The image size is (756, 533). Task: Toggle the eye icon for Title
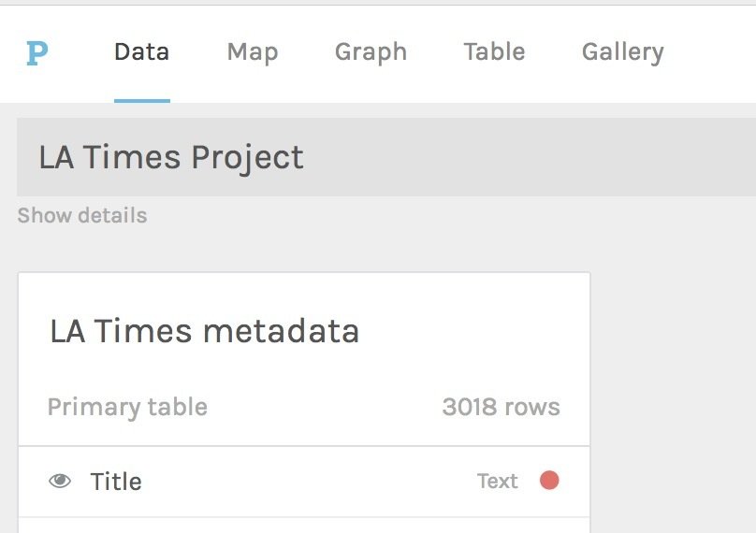click(x=60, y=482)
